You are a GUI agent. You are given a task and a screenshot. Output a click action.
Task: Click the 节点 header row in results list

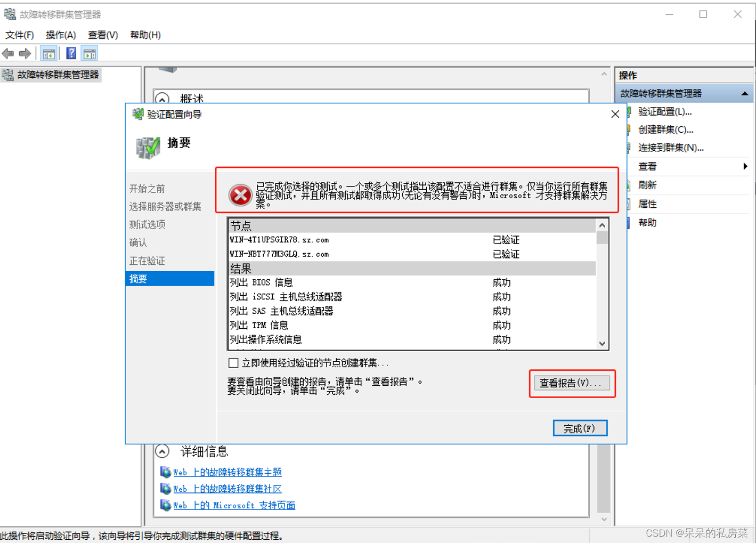[412, 225]
